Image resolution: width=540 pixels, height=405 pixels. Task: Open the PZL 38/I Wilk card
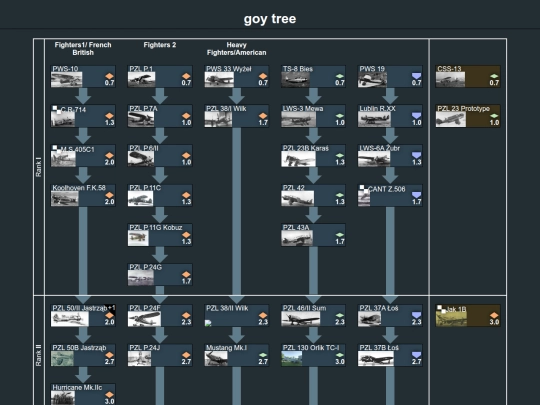(x=237, y=116)
